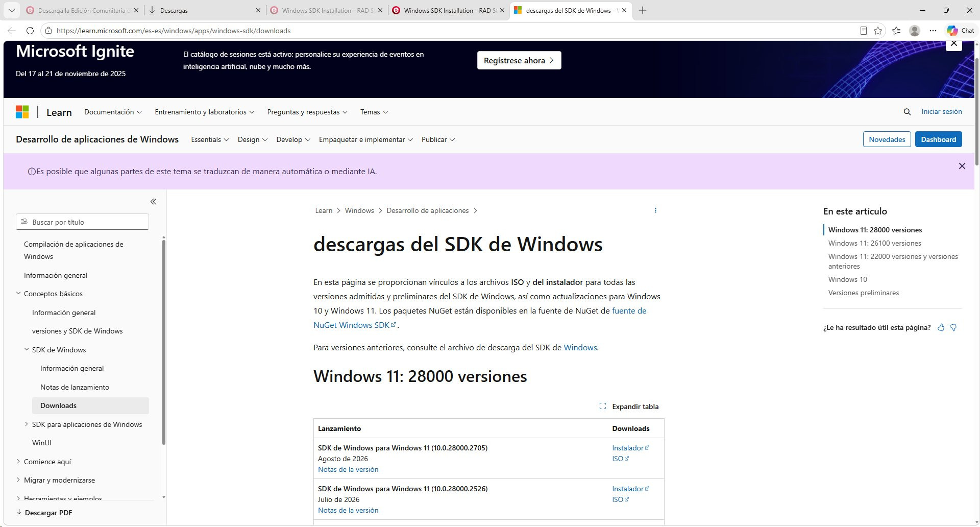This screenshot has height=527, width=980.
Task: Click the Windows breadcrumb link
Action: tap(359, 210)
